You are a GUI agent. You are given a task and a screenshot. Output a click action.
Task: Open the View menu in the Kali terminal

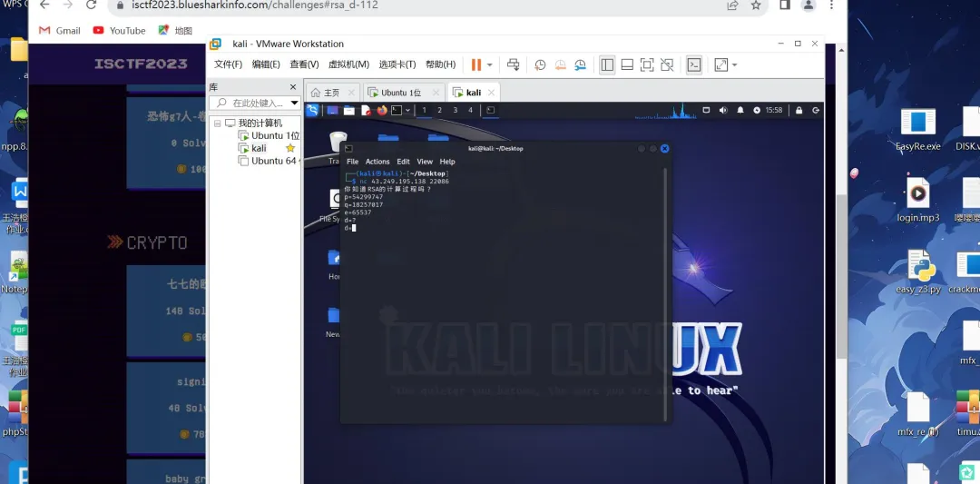click(425, 162)
